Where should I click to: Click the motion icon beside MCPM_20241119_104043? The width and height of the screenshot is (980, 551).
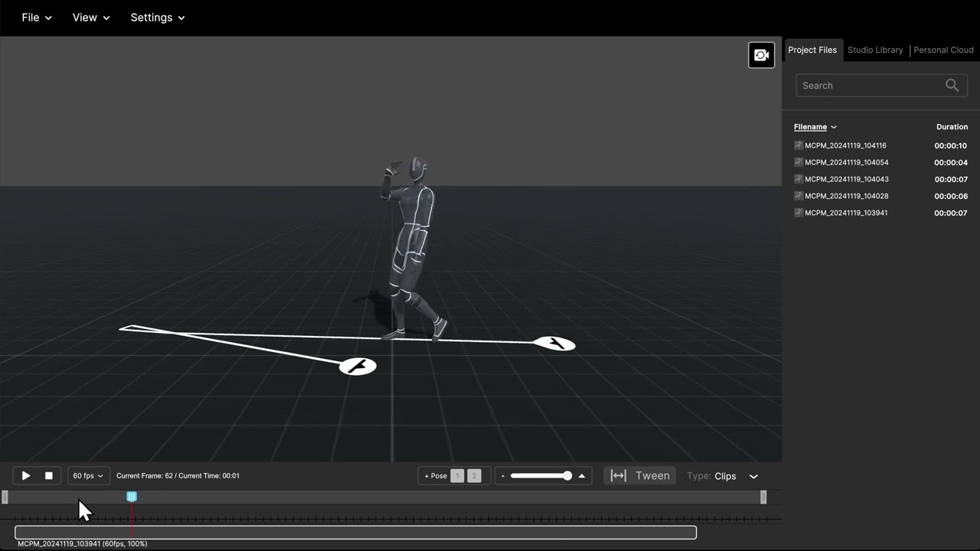tap(799, 179)
